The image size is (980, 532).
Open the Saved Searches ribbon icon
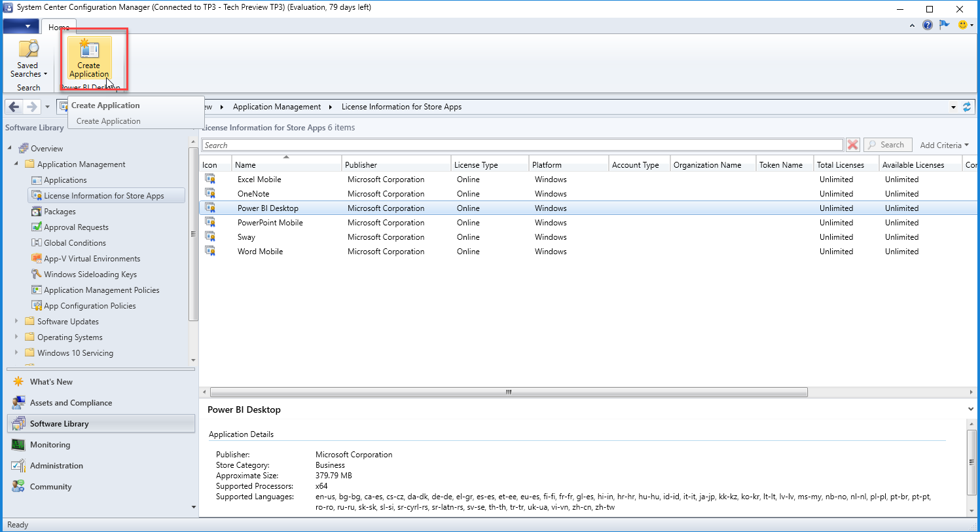click(28, 58)
